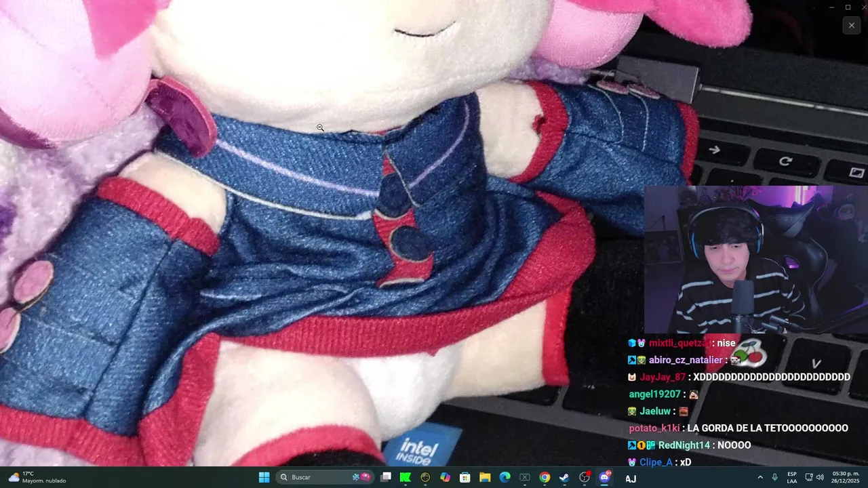Viewport: 868px width, 488px height.
Task: Click chat username abiro_cz_natalier
Action: pos(686,360)
